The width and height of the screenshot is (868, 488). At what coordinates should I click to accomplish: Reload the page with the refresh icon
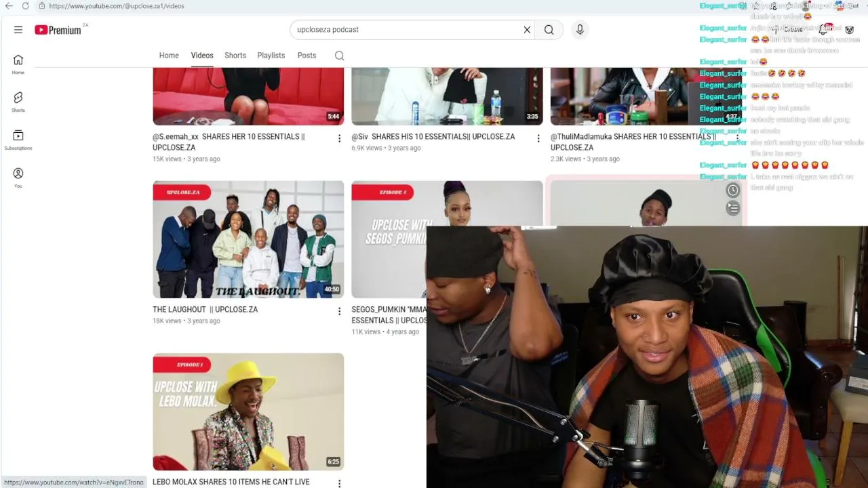click(25, 6)
